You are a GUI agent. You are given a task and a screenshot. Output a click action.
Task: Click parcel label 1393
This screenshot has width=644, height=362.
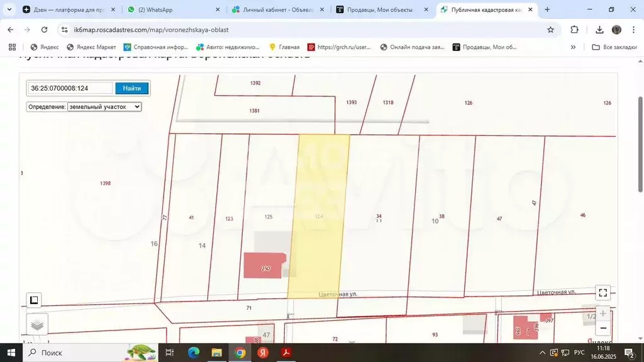[351, 103]
